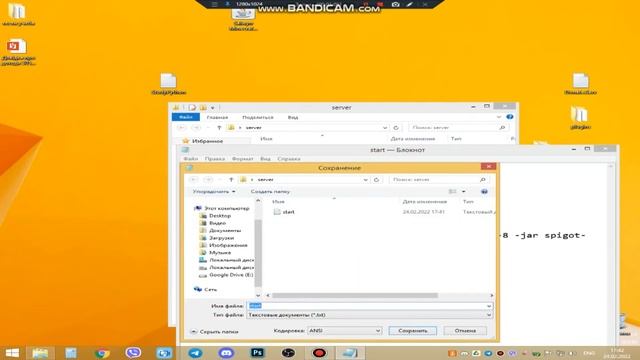
Task: Select Изображения in dialog navigation tree
Action: [x=228, y=245]
